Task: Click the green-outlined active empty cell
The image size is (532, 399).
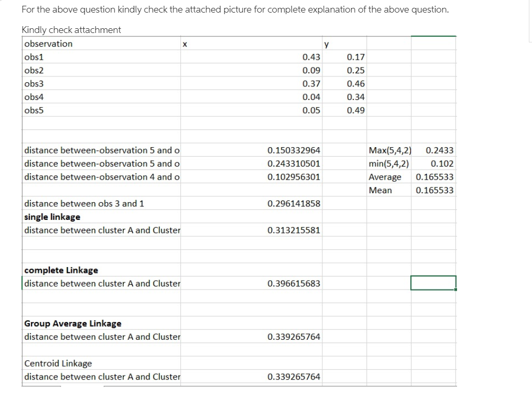Action: pyautogui.click(x=433, y=283)
